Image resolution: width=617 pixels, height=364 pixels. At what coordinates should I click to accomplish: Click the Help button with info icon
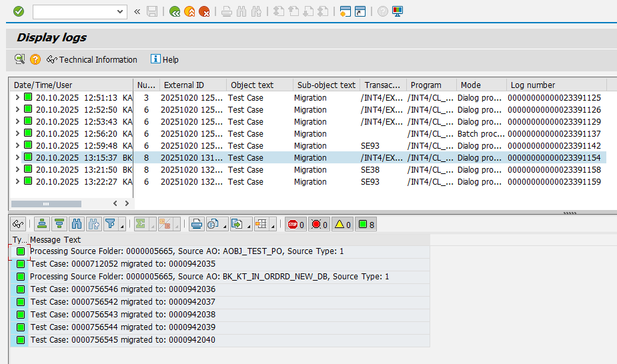(165, 60)
